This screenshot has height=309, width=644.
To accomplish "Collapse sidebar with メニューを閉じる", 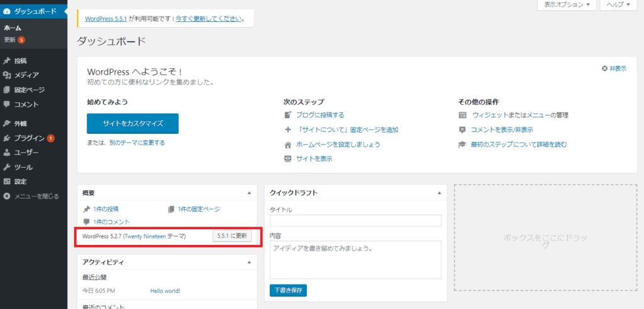I will (x=31, y=196).
